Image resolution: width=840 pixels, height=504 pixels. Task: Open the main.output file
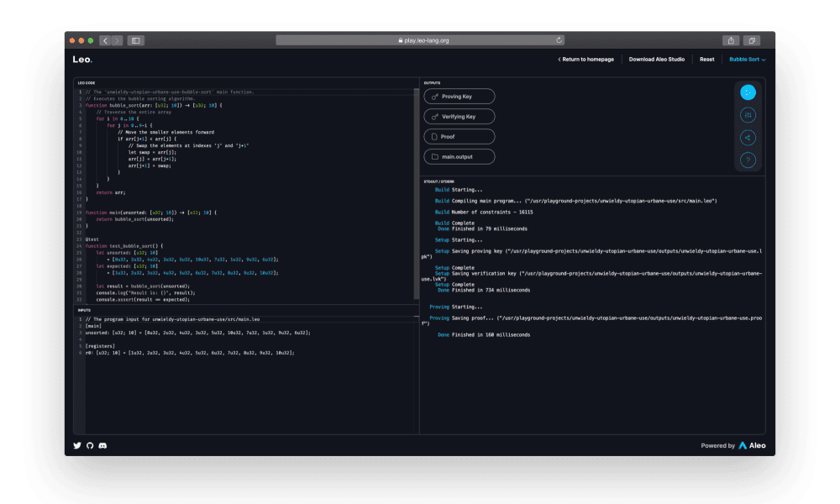pos(459,156)
